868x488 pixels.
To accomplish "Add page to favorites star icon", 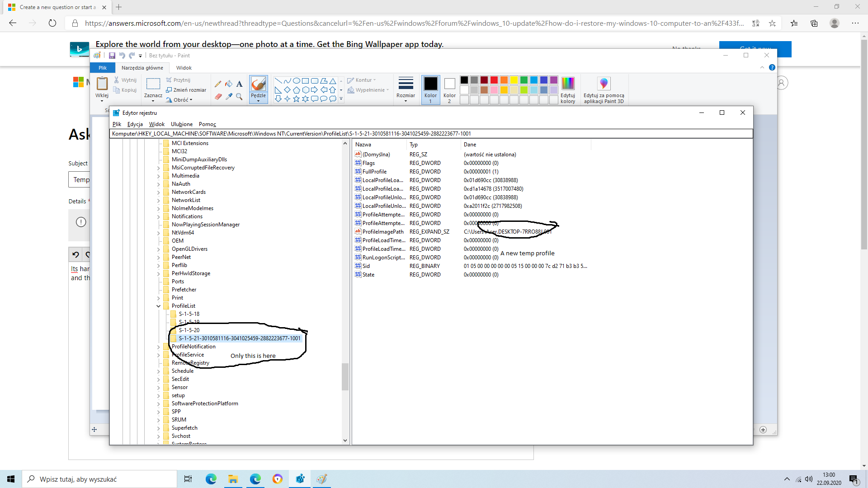I will pos(772,23).
